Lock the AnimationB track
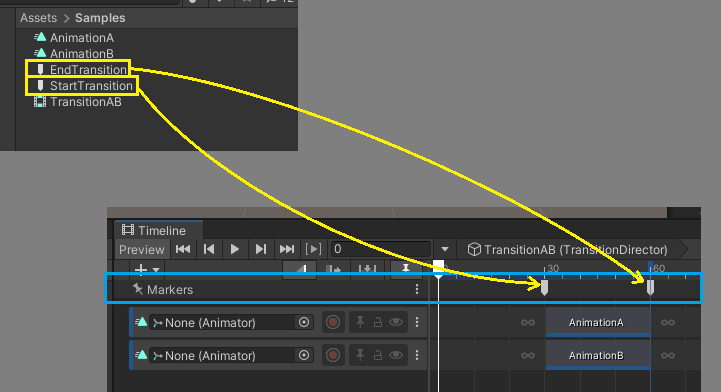The width and height of the screenshot is (721, 392). [378, 355]
